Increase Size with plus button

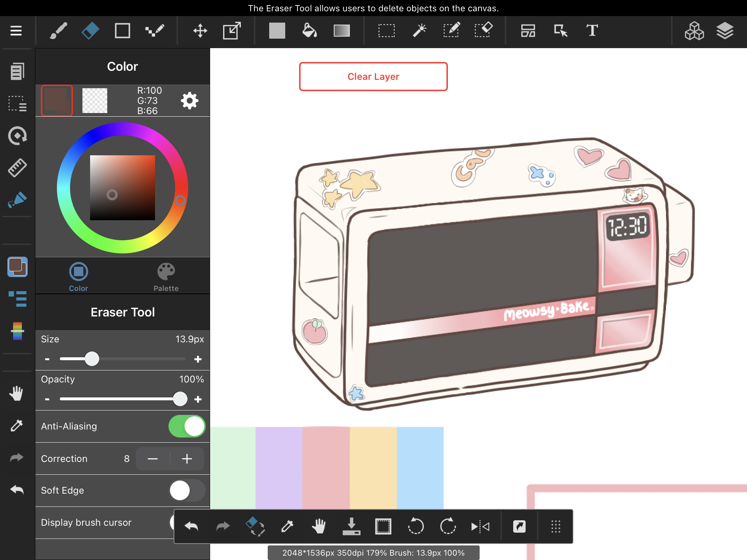point(198,359)
